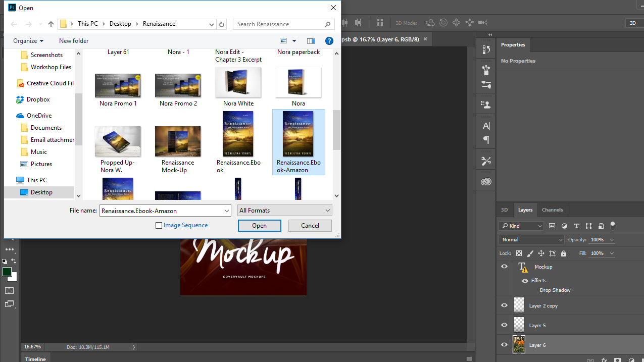Enable the Image Sequence checkbox
Viewport: 644px width, 362px height.
(159, 226)
